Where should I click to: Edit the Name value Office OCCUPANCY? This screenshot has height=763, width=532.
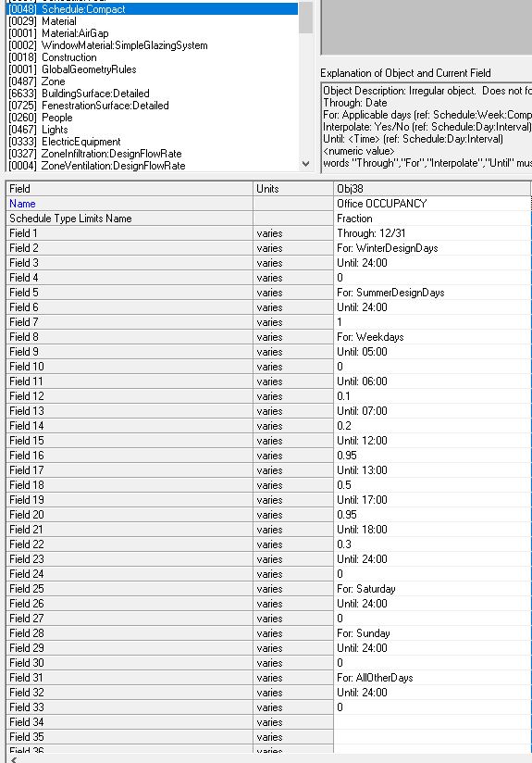point(432,204)
